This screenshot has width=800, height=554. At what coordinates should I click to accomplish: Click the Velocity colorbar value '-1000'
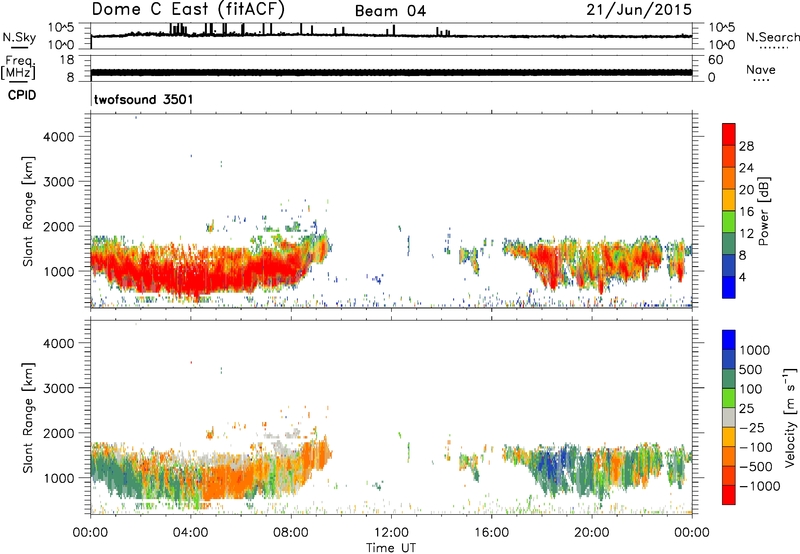tap(759, 486)
